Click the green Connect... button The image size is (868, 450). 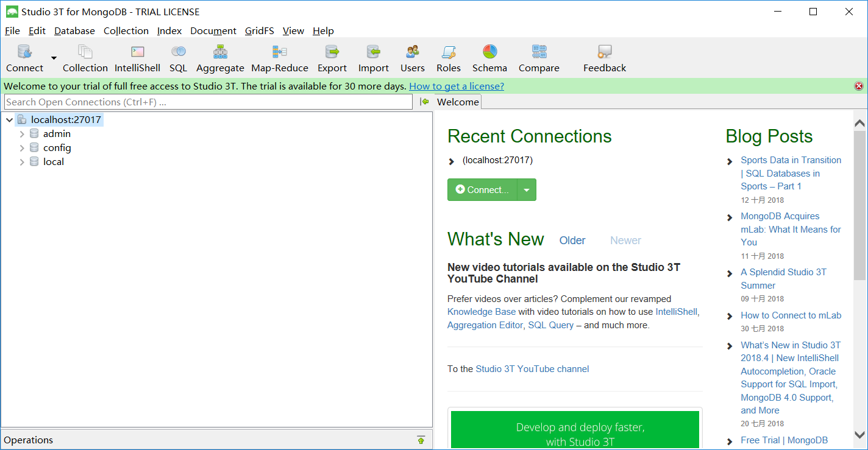pyautogui.click(x=482, y=190)
